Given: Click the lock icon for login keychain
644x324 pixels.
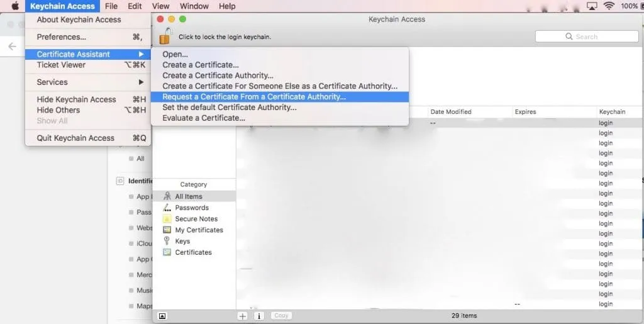Looking at the screenshot, I should [165, 36].
